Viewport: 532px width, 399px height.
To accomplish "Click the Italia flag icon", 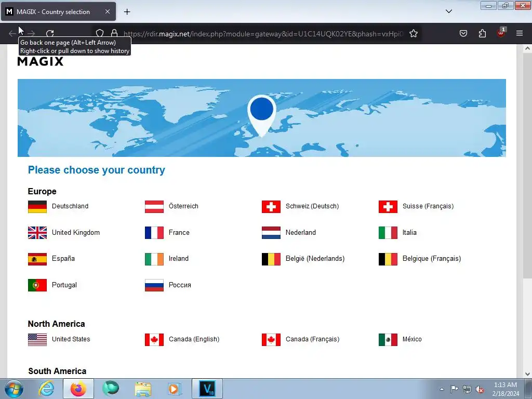I will coord(388,233).
